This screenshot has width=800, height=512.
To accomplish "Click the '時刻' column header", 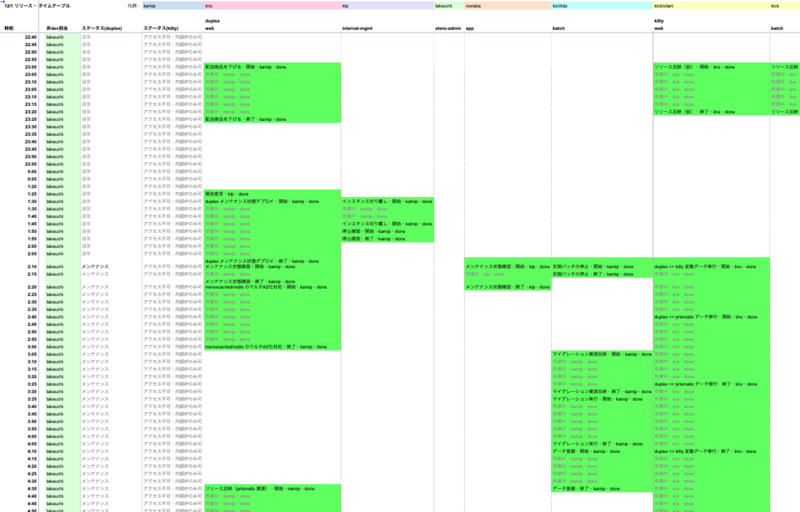I will (x=9, y=28).
